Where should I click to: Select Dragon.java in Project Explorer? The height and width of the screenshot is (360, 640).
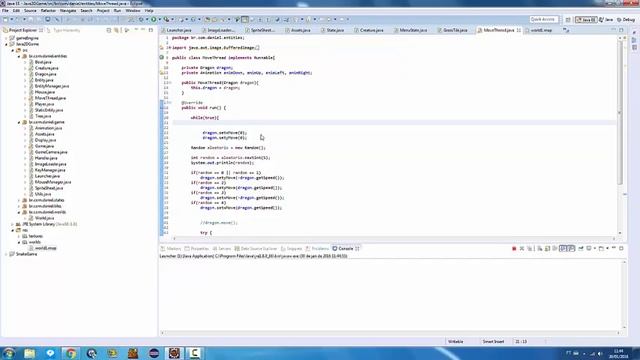(x=45, y=74)
